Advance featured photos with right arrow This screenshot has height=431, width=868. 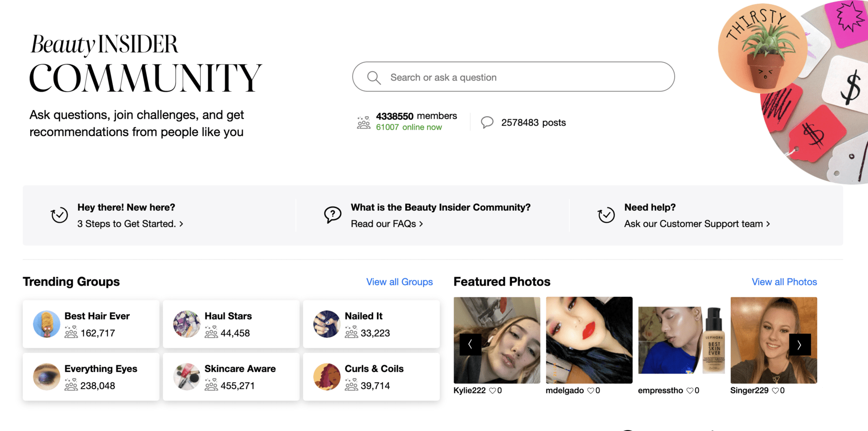(800, 345)
